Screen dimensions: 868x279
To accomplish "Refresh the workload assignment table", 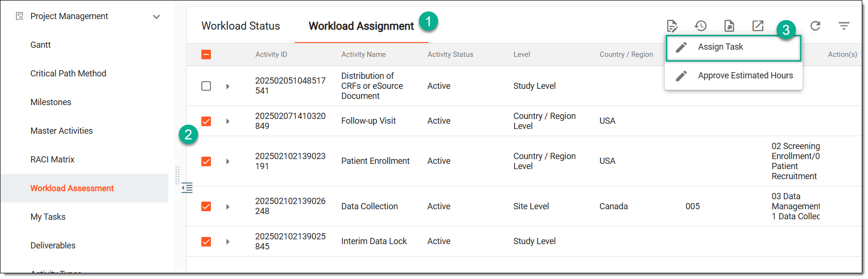I will tap(815, 26).
